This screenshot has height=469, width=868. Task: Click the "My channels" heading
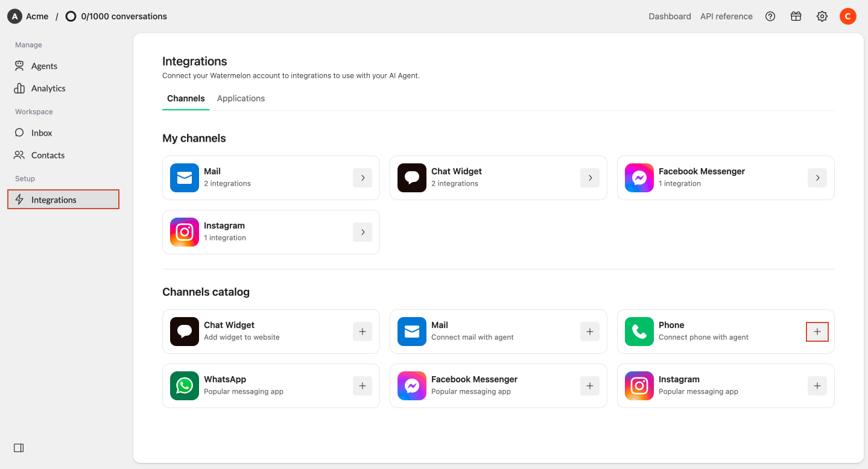pos(194,138)
